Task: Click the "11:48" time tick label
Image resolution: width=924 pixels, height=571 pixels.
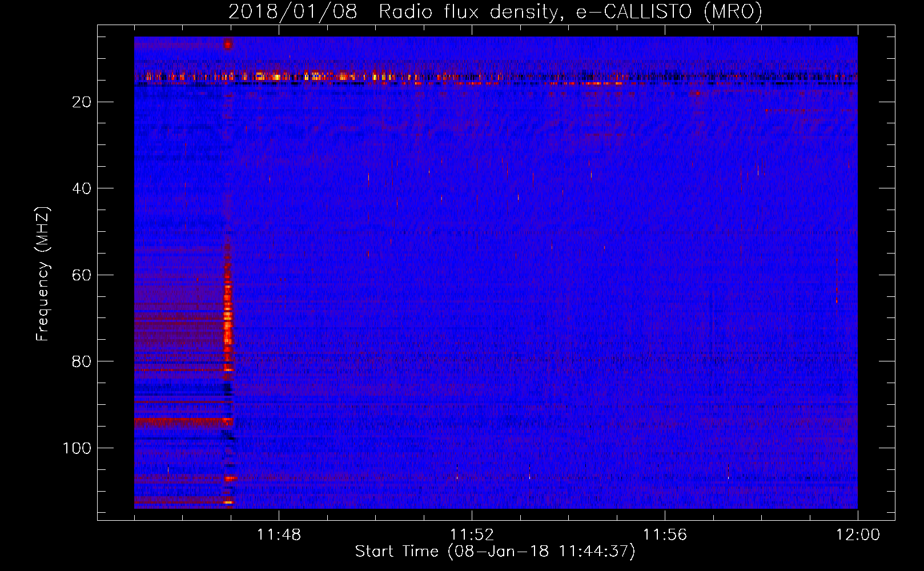Action: [279, 535]
